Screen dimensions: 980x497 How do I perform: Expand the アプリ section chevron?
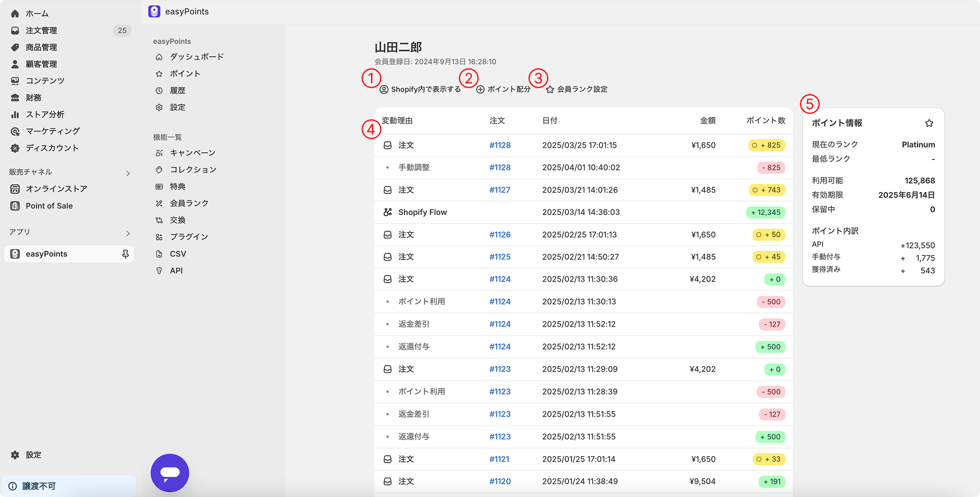[128, 233]
